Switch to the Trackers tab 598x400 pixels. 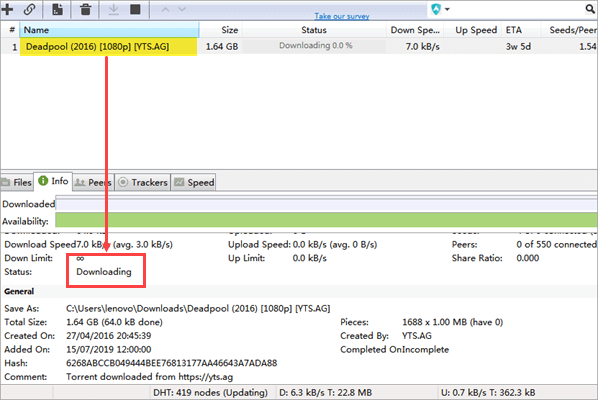143,183
